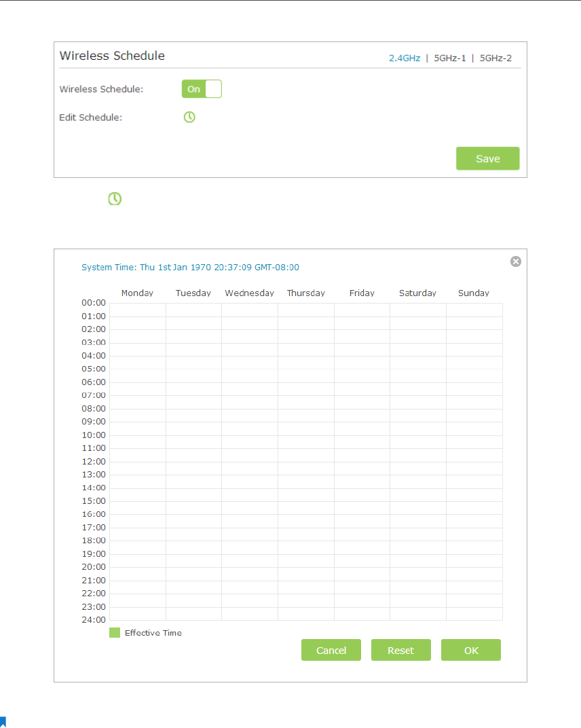
Task: Open the Edit Schedule clock icon
Action: [x=189, y=117]
